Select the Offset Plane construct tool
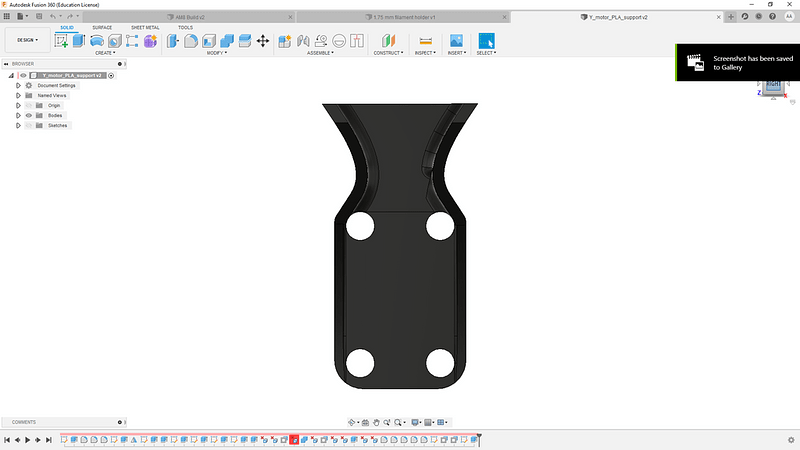Image resolution: width=800 pixels, height=450 pixels. pos(388,41)
